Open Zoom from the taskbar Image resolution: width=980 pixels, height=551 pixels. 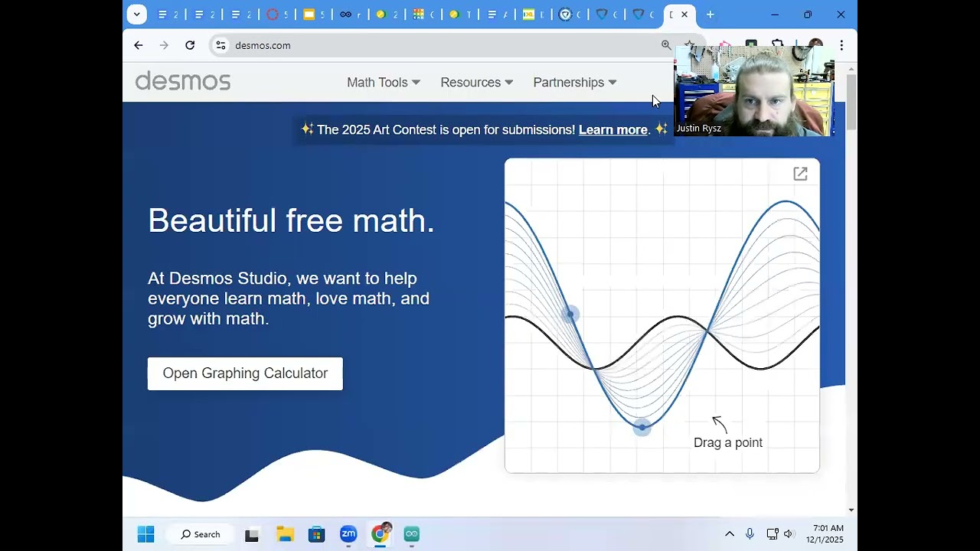pos(348,534)
